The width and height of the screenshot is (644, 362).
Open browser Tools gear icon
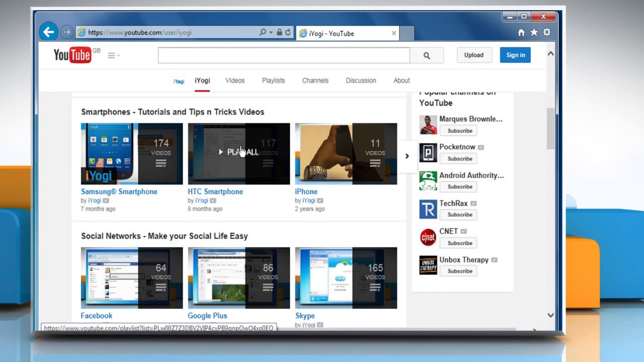tap(547, 33)
